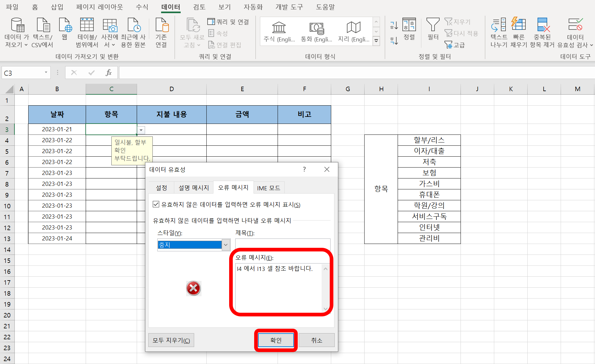Image resolution: width=595 pixels, height=364 pixels.
Task: Switch to the IME 모드 tab
Action: pos(269,188)
